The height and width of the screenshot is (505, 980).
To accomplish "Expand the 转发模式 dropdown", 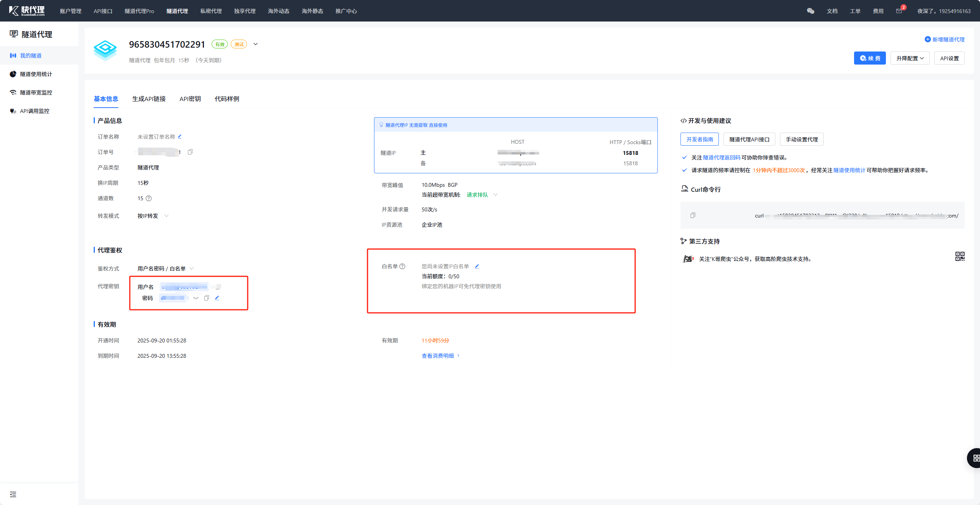I will tap(166, 216).
